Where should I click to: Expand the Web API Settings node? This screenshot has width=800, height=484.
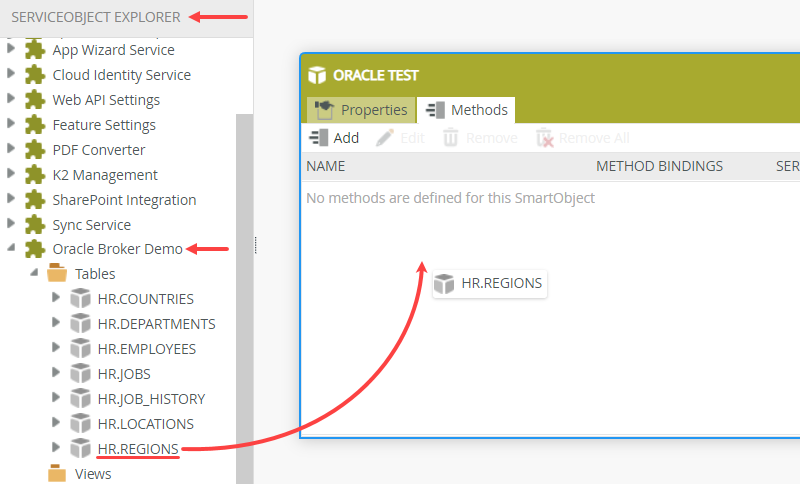(11, 98)
